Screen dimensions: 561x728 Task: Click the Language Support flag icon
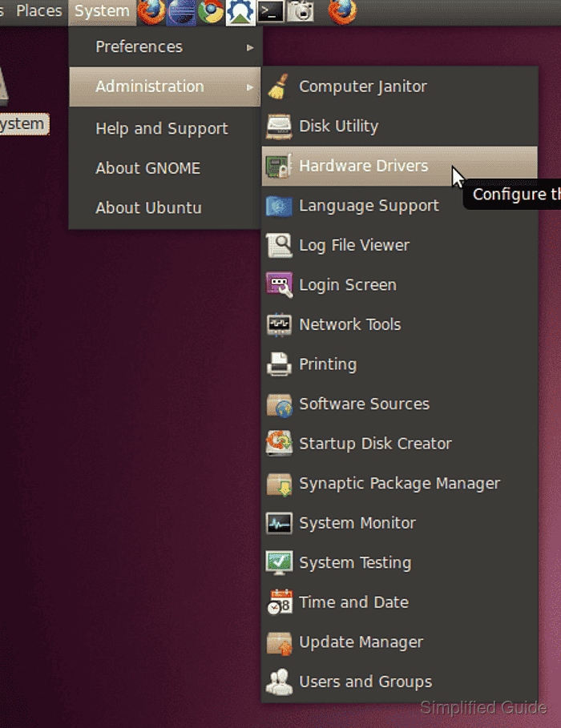click(x=278, y=206)
